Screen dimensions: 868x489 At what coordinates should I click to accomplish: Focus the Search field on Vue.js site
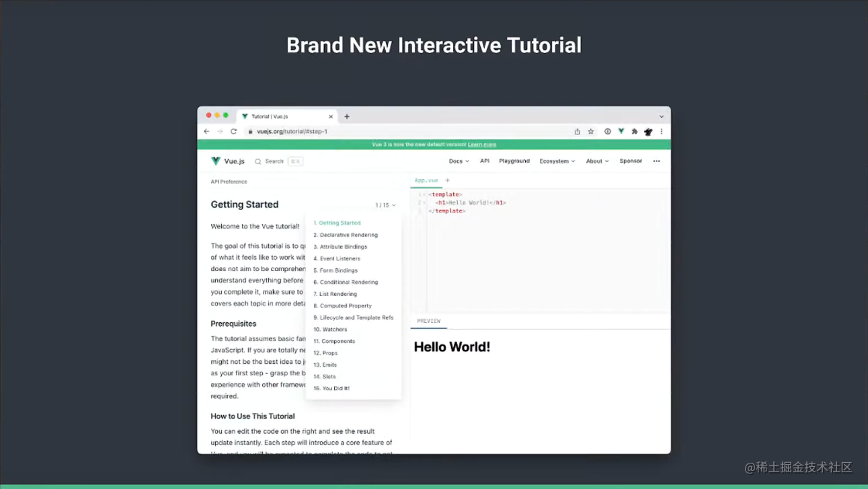[x=279, y=161]
